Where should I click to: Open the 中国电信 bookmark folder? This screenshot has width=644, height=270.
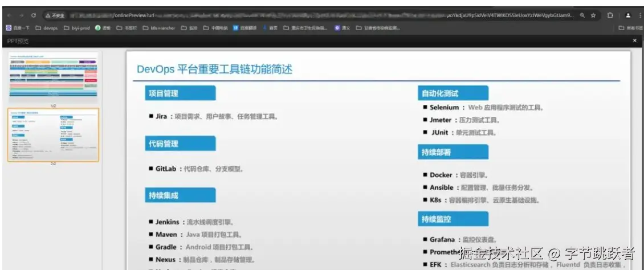click(x=215, y=28)
